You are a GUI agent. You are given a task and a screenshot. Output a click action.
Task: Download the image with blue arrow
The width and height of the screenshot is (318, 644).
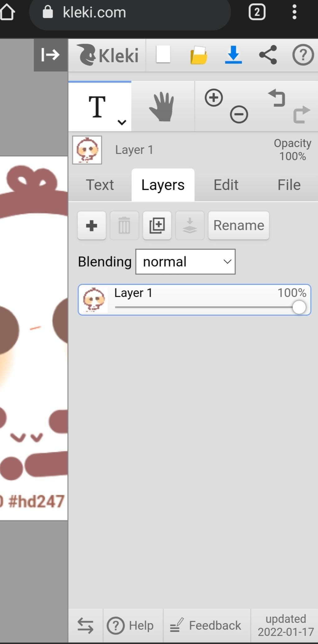pyautogui.click(x=233, y=55)
